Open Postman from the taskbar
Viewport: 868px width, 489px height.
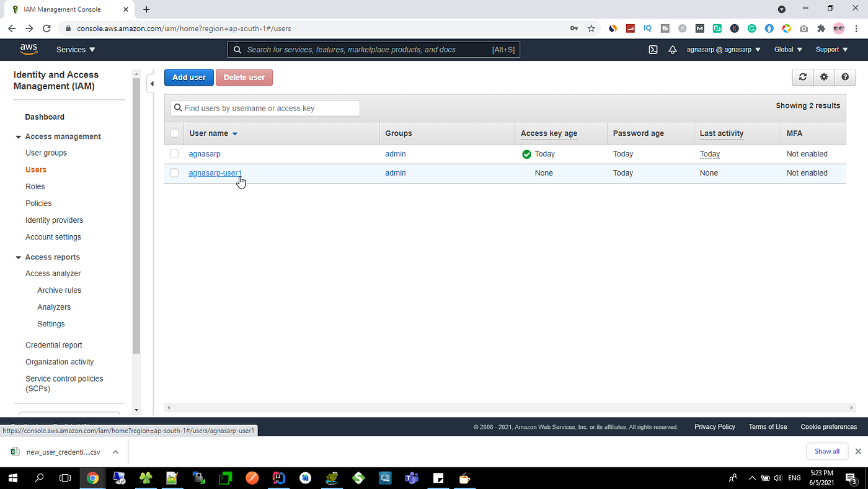252,478
